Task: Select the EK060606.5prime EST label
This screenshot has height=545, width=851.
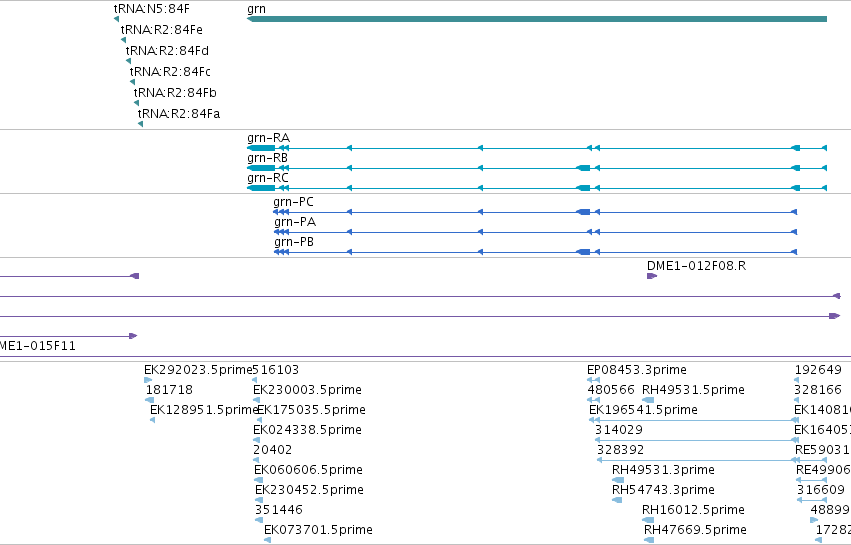Action: coord(308,470)
